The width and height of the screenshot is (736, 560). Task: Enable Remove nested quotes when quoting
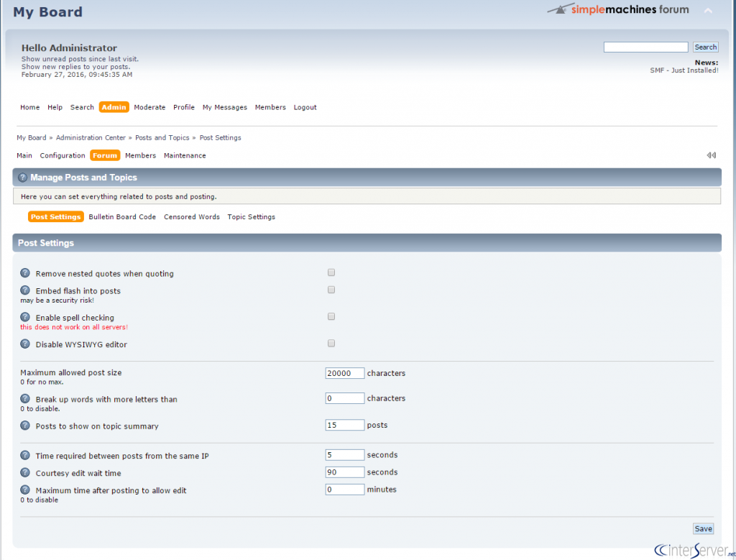tap(331, 272)
